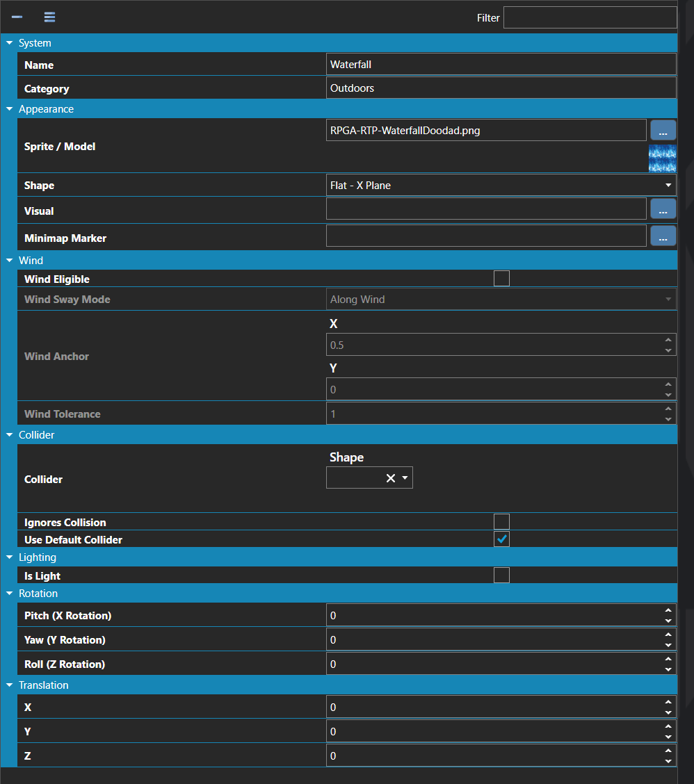Screen dimensions: 694x784
Task: Increase the Wind Anchor X value
Action: [668, 340]
